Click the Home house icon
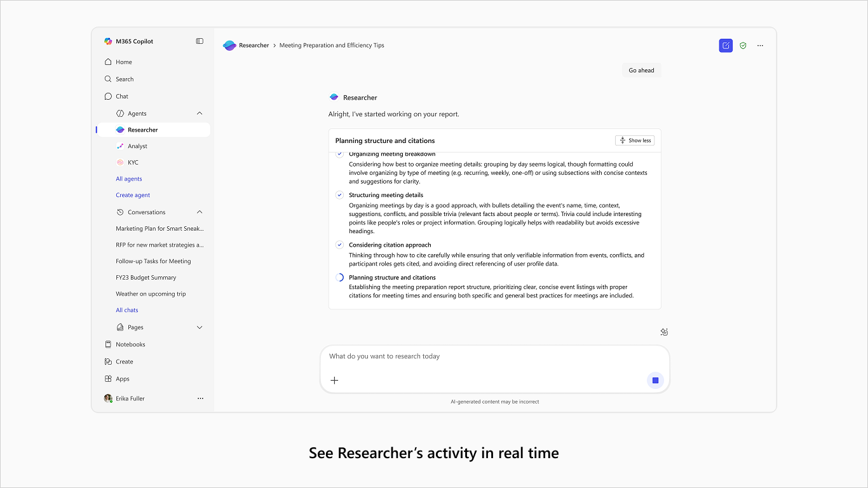The image size is (868, 488). tap(108, 62)
